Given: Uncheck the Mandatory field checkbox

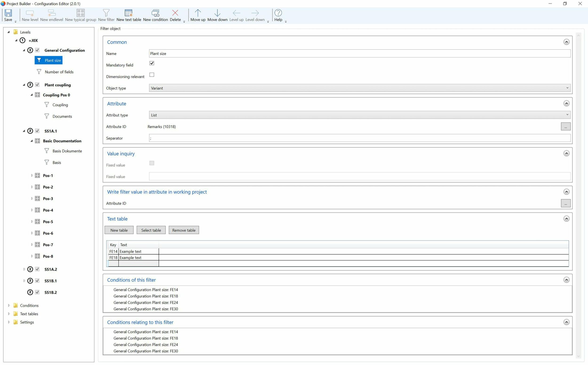Looking at the screenshot, I should (152, 63).
